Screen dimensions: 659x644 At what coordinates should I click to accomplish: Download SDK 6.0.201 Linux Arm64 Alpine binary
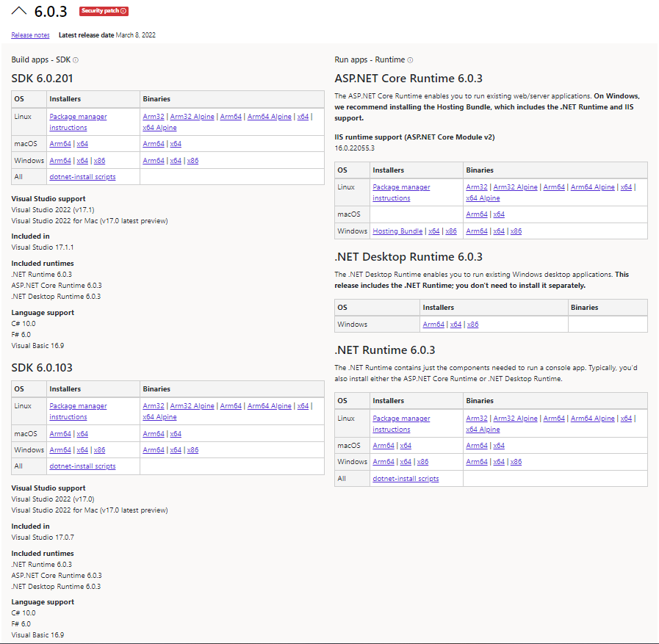pyautogui.click(x=270, y=117)
